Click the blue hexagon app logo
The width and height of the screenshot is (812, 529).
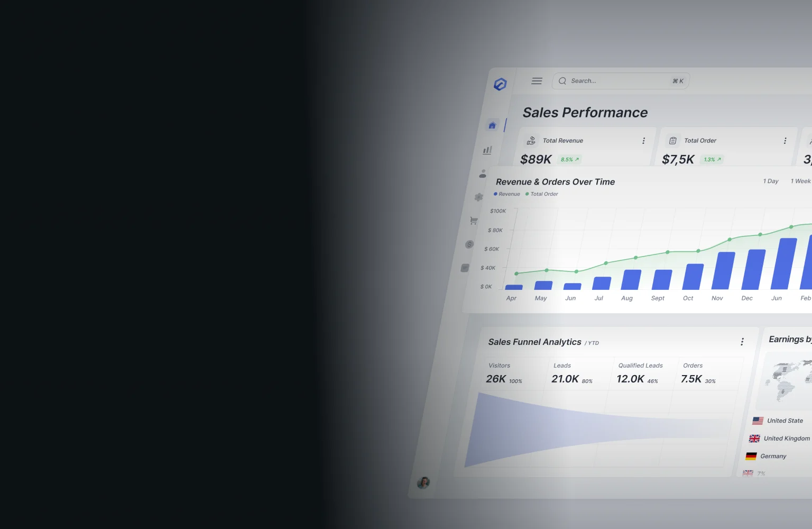tap(500, 84)
